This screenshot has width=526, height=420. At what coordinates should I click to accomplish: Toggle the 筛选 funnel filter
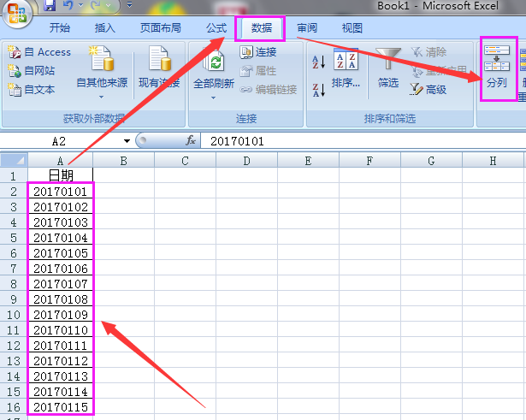[388, 68]
